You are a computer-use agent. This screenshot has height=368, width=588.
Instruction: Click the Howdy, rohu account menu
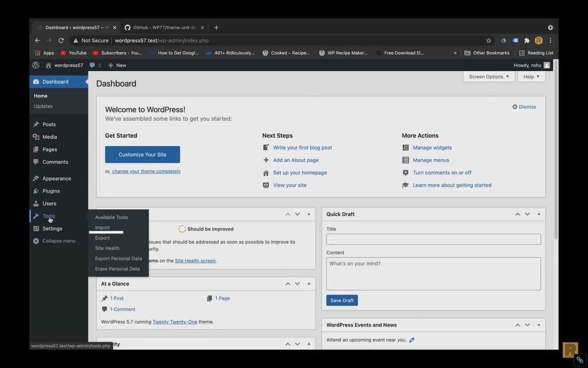pyautogui.click(x=531, y=65)
